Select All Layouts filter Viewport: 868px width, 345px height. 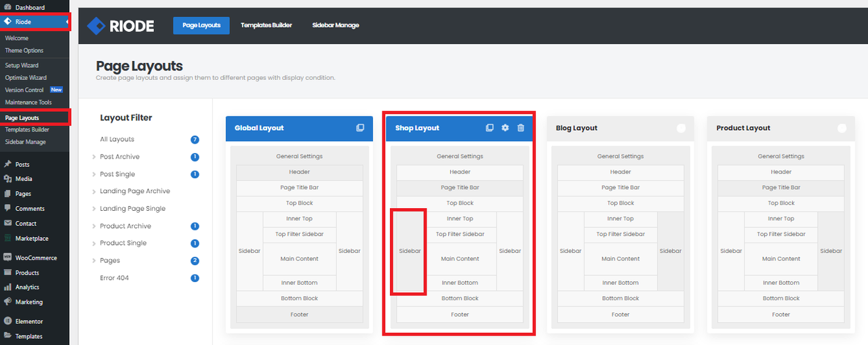click(117, 139)
